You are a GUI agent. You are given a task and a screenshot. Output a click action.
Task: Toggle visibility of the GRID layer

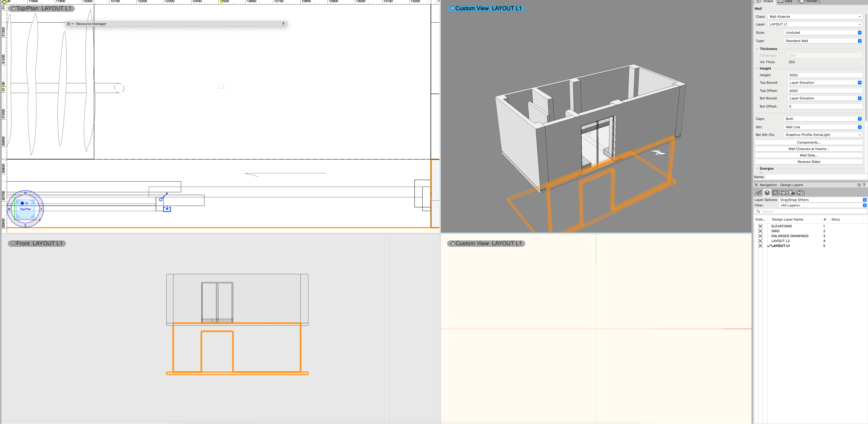coord(761,231)
